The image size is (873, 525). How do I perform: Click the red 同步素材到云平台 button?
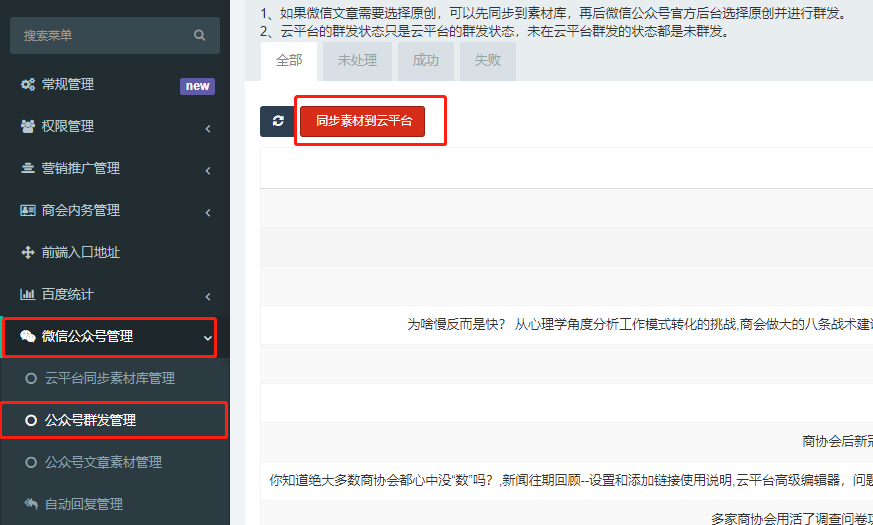(x=363, y=121)
